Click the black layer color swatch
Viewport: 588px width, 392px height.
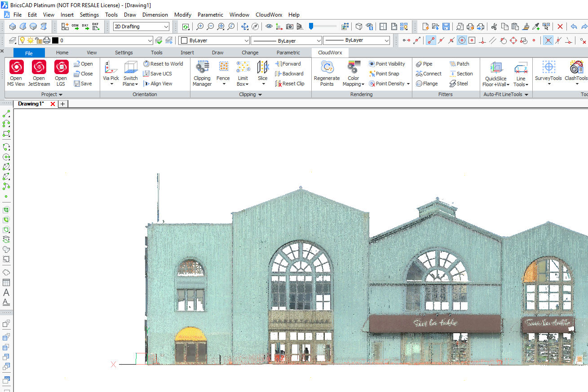(55, 40)
